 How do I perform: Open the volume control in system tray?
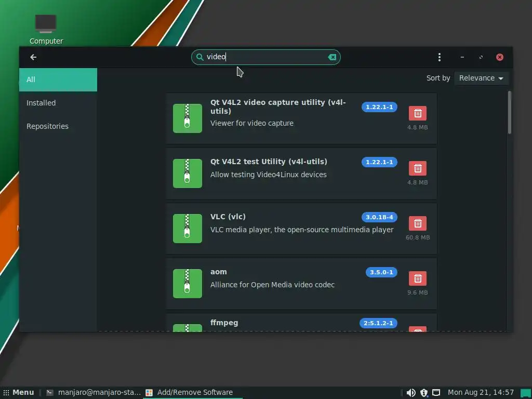pyautogui.click(x=411, y=393)
